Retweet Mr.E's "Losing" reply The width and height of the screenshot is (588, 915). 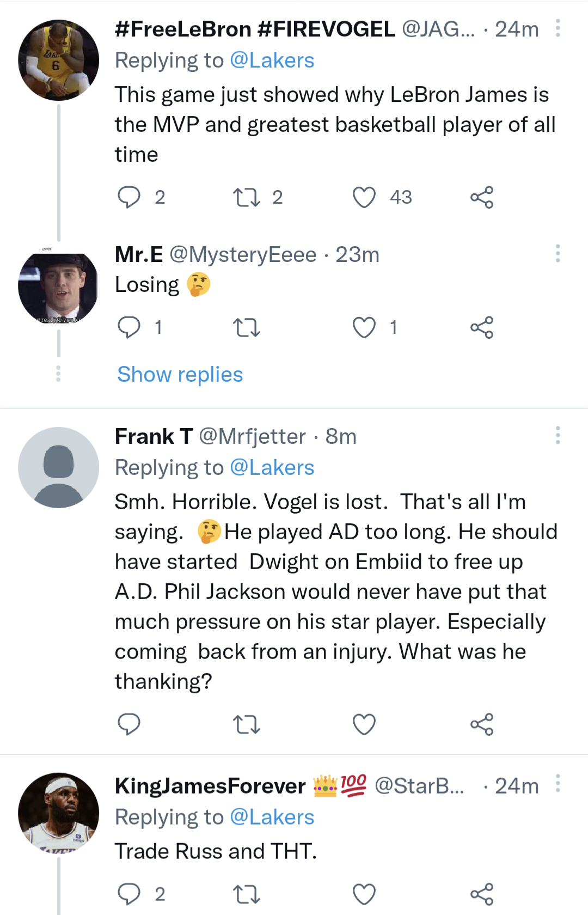[247, 327]
